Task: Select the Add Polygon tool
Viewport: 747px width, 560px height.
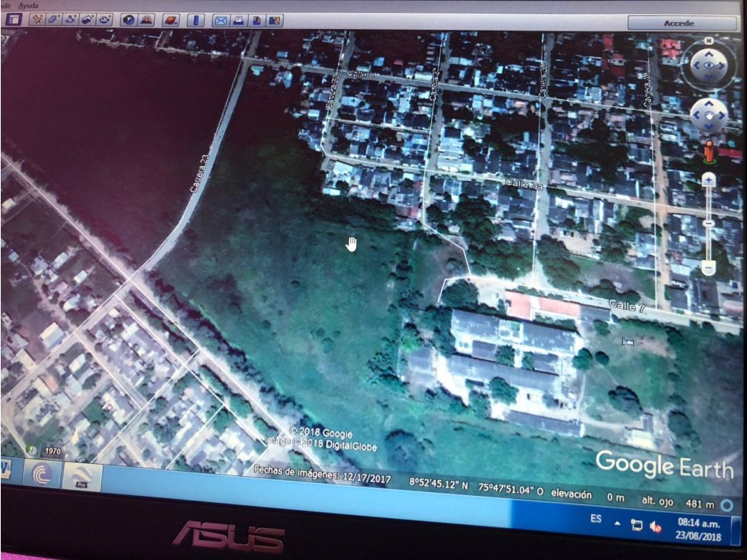Action: click(53, 20)
